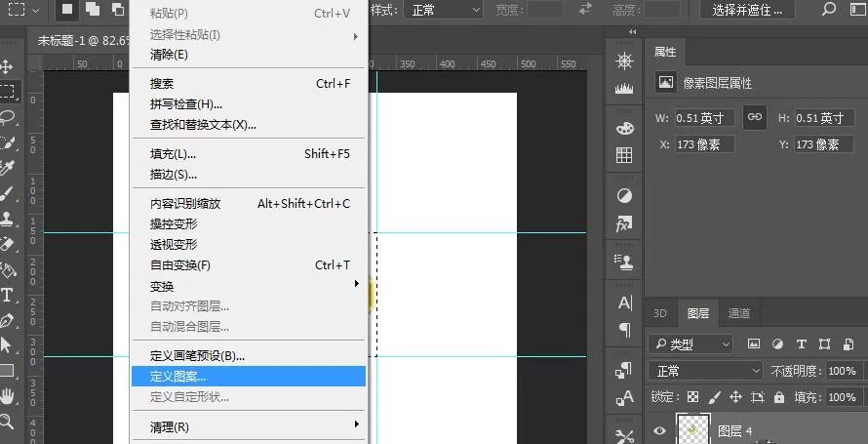868x444 pixels.
Task: Choose 填充(L)... menu item
Action: click(x=248, y=154)
